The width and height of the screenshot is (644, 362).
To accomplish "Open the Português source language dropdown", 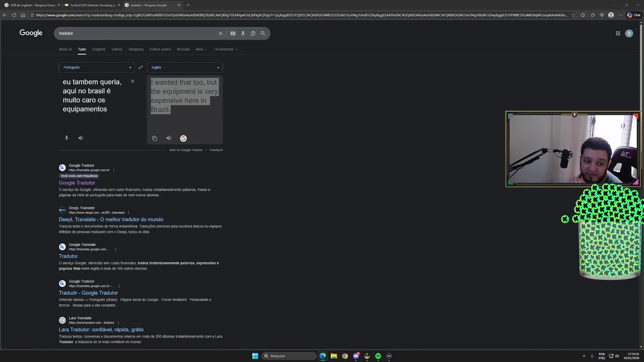I will coord(97,67).
